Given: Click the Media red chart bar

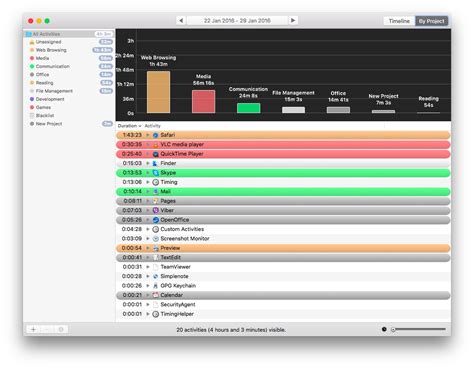Looking at the screenshot, I should 203,101.
